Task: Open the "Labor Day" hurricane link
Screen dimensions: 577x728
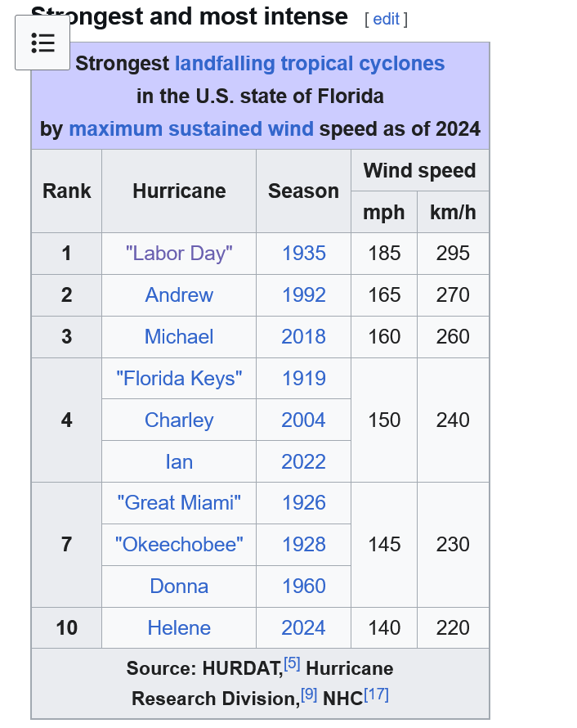Action: point(179,254)
